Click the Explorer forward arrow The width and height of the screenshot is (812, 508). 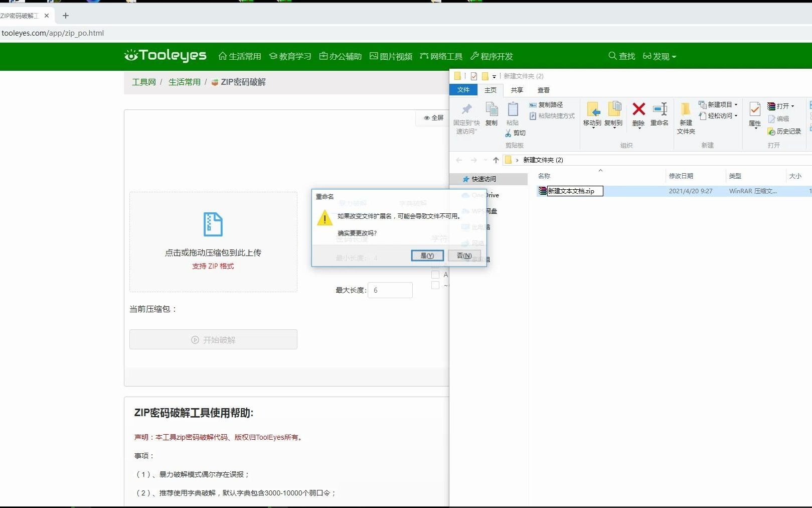(474, 160)
